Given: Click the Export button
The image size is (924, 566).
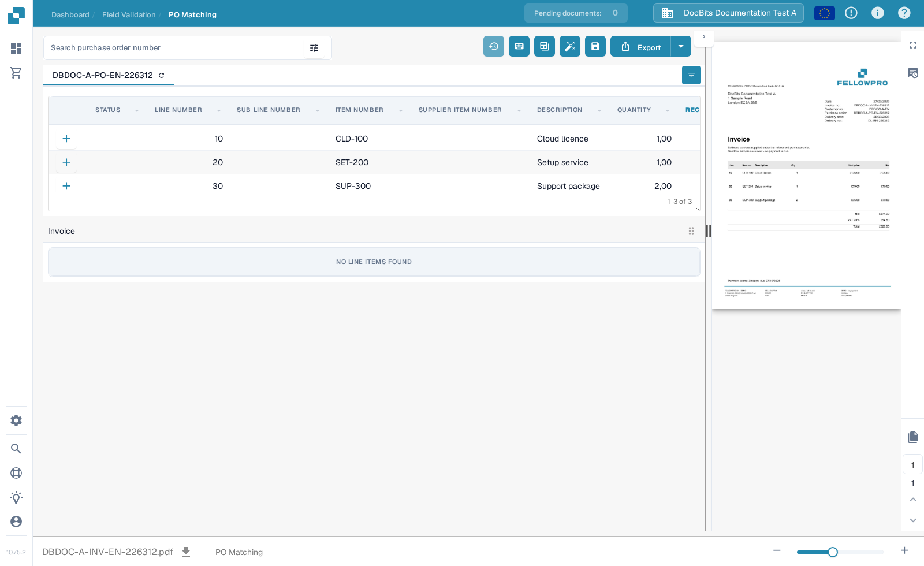Looking at the screenshot, I should tap(640, 46).
